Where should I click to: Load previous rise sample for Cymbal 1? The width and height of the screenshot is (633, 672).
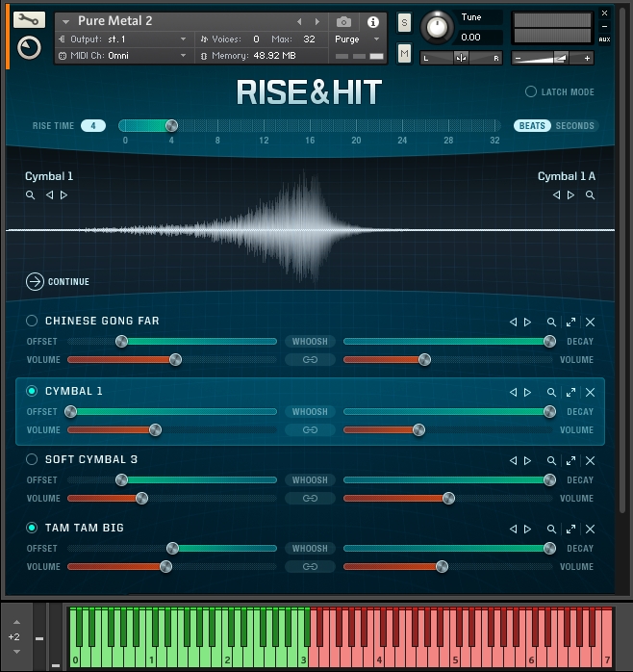coord(50,195)
